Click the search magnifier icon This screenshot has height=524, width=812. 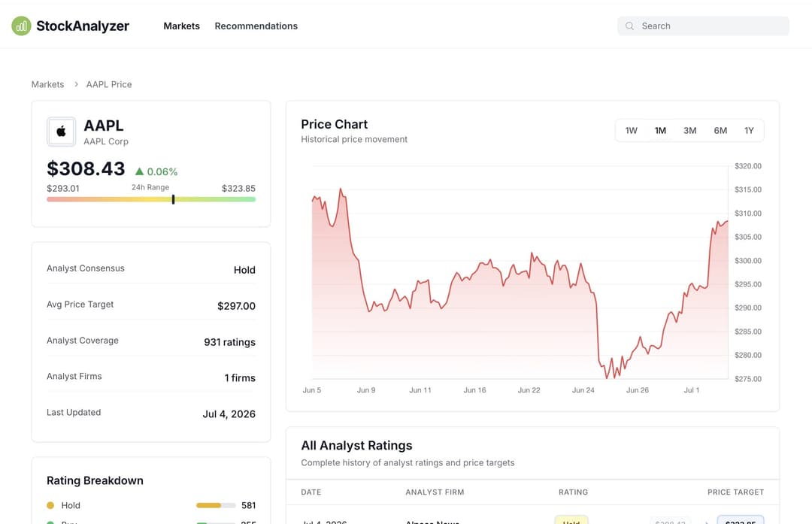click(x=629, y=26)
